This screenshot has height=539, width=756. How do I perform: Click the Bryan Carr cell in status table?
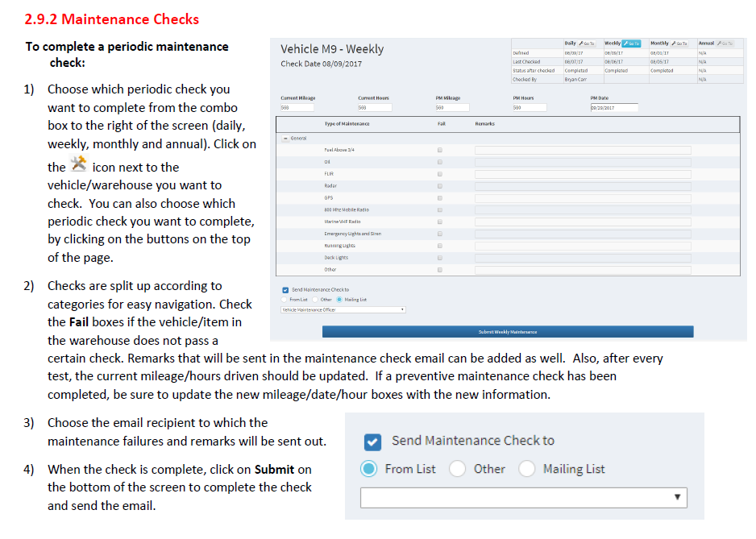[x=575, y=80]
